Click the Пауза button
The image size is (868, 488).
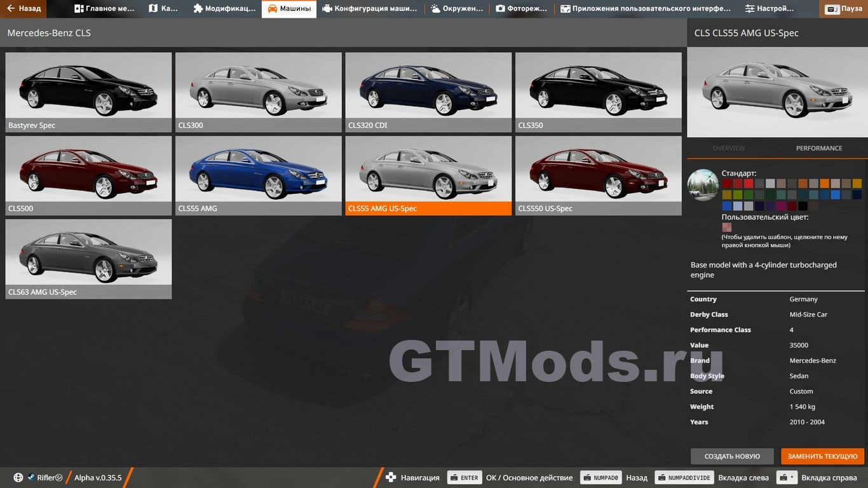[x=844, y=9]
